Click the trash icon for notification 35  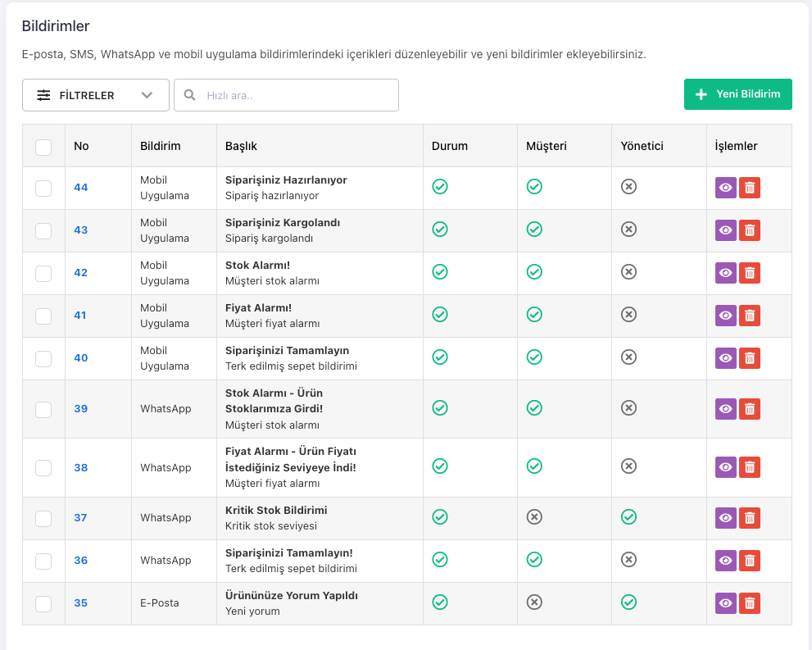(749, 603)
